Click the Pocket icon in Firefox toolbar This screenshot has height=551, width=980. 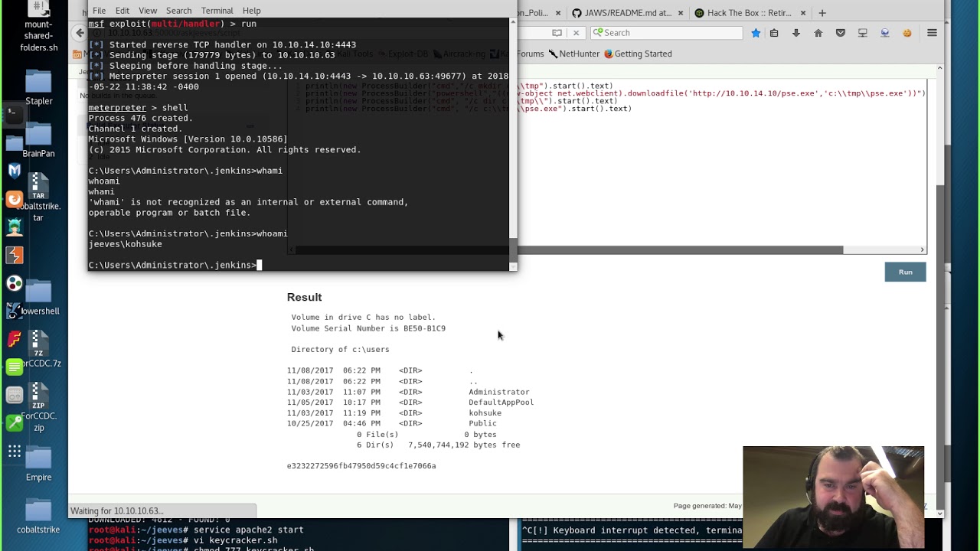pyautogui.click(x=841, y=33)
